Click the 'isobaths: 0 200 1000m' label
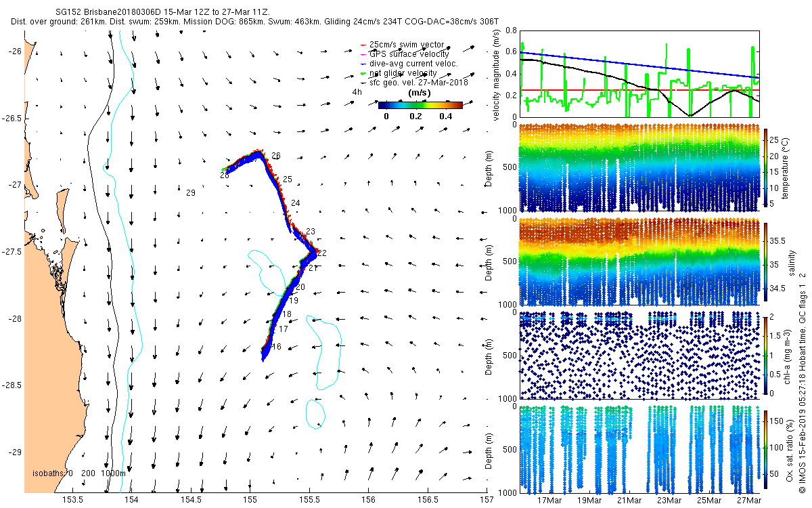The width and height of the screenshot is (812, 508). [x=79, y=473]
